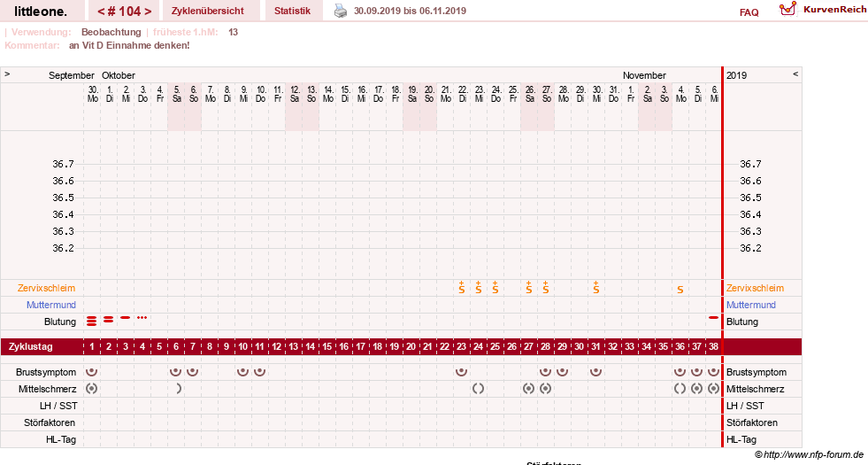This screenshot has height=465, width=868.
Task: Click heavy bleeding icon on cycle day 1
Action: pyautogui.click(x=92, y=321)
